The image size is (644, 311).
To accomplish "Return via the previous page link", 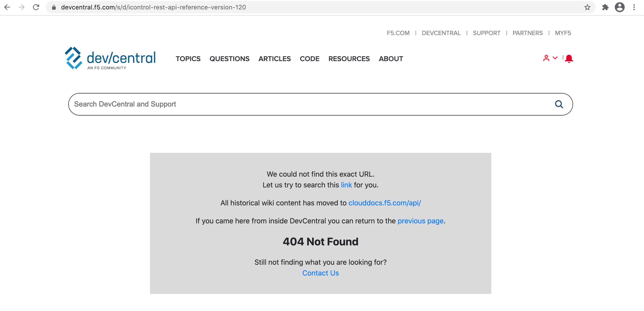I will pos(421,221).
